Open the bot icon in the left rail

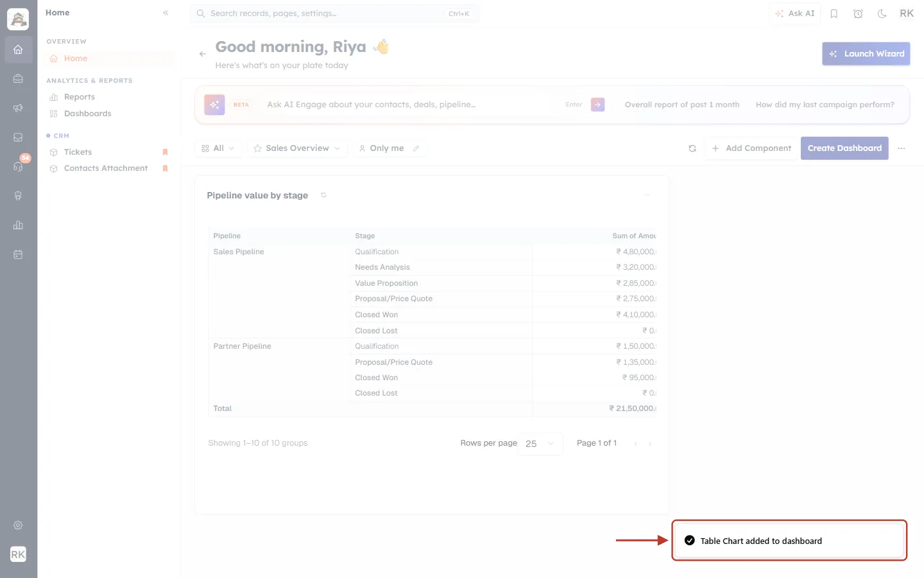(18, 196)
